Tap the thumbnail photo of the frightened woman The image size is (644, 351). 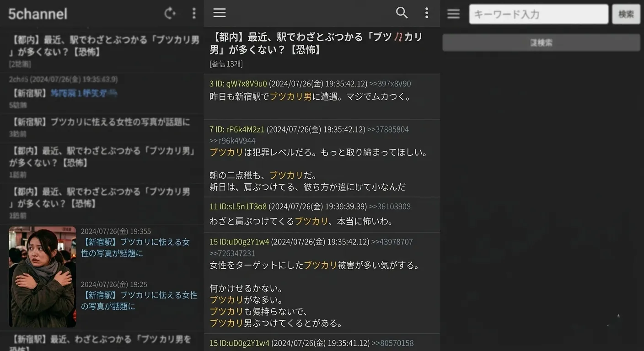[x=42, y=277]
